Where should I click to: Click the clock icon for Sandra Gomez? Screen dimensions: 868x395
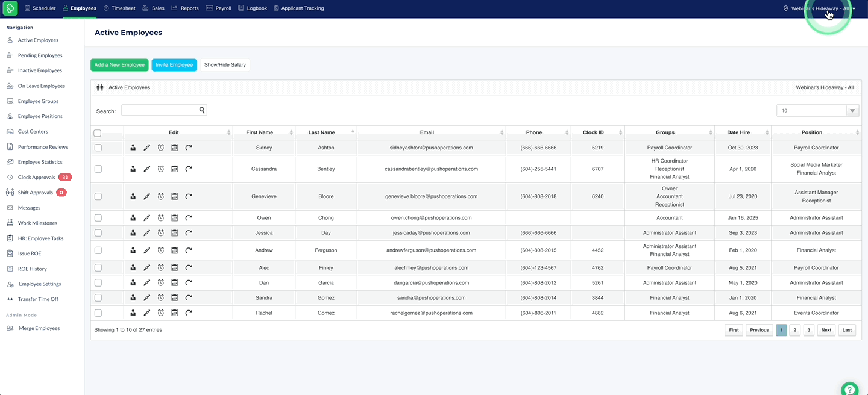pyautogui.click(x=161, y=298)
